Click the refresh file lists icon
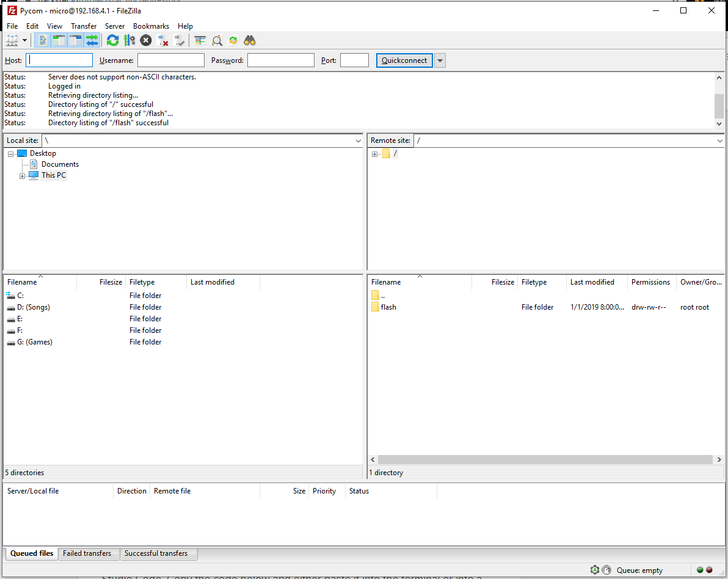This screenshot has width=728, height=579. tap(112, 41)
